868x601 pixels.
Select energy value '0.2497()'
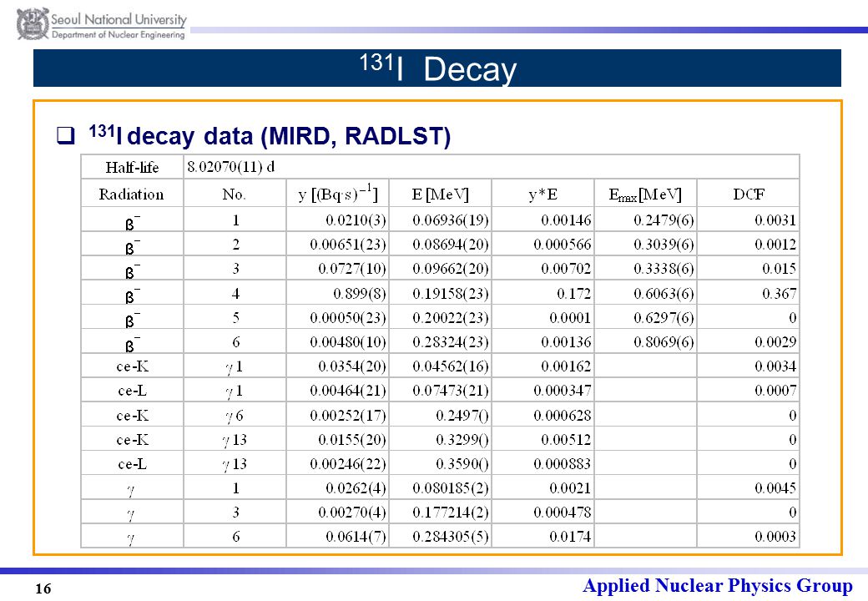click(462, 416)
